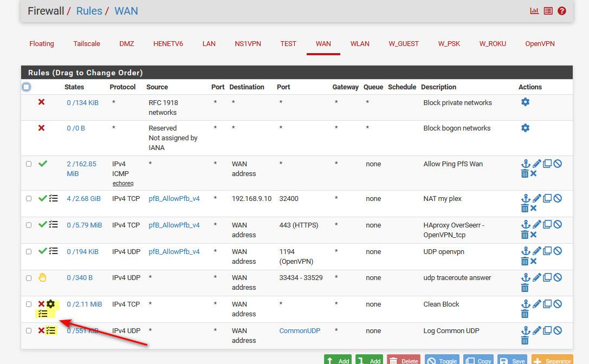This screenshot has width=589, height=364.
Task: Delete the udp traceroute answer rule
Action: pos(525,288)
